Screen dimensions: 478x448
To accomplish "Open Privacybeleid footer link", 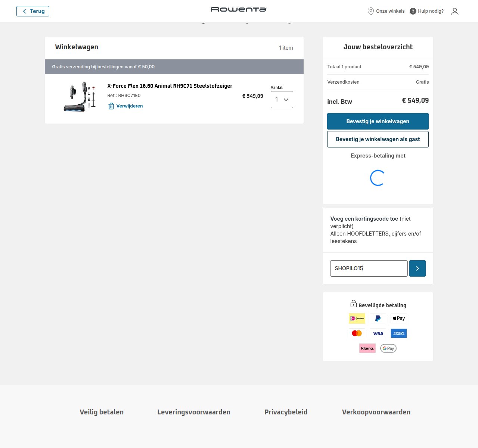I will [286, 412].
